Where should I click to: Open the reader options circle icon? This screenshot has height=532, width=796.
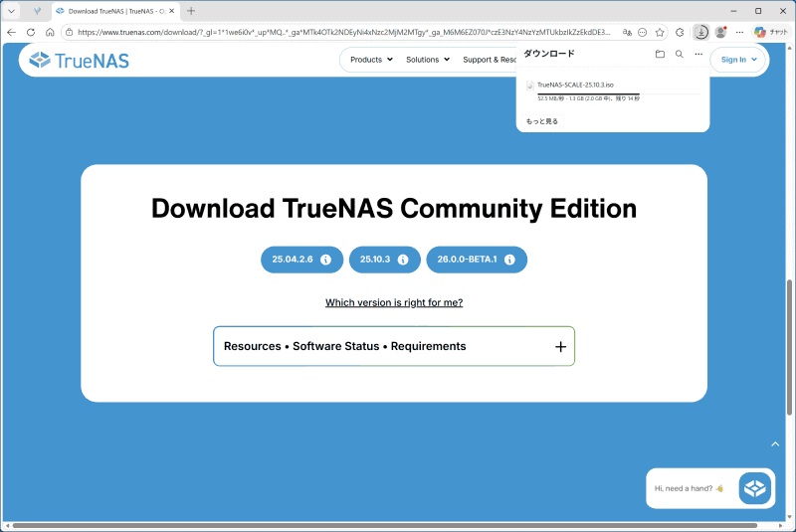click(x=642, y=33)
